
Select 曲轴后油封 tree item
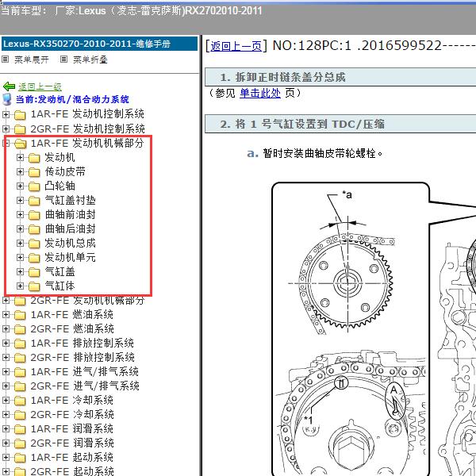(70, 229)
